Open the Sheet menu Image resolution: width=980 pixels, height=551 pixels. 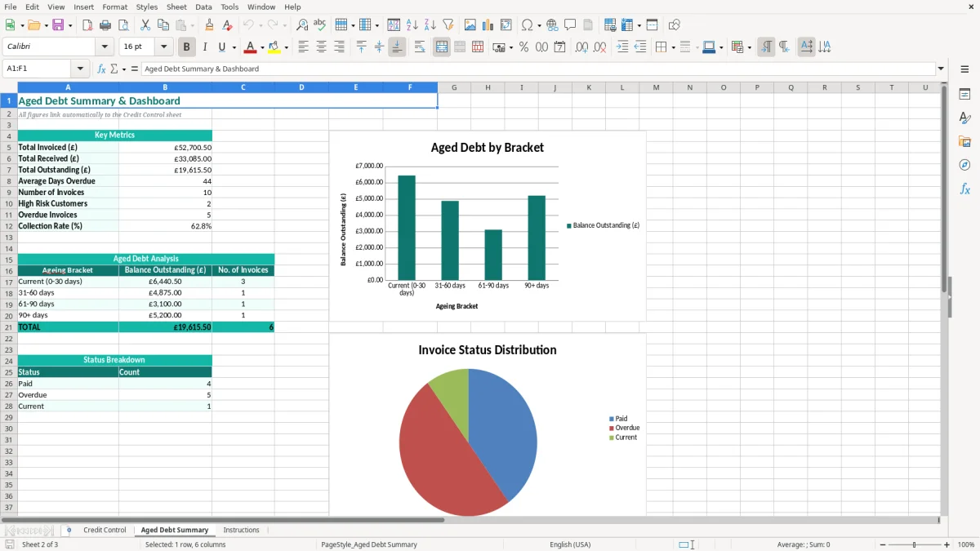(176, 7)
